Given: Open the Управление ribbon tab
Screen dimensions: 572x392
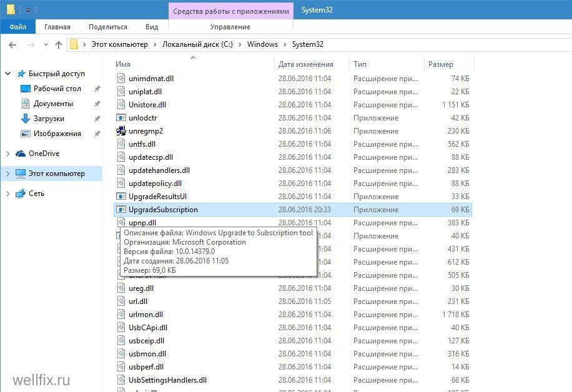Looking at the screenshot, I should click(230, 27).
